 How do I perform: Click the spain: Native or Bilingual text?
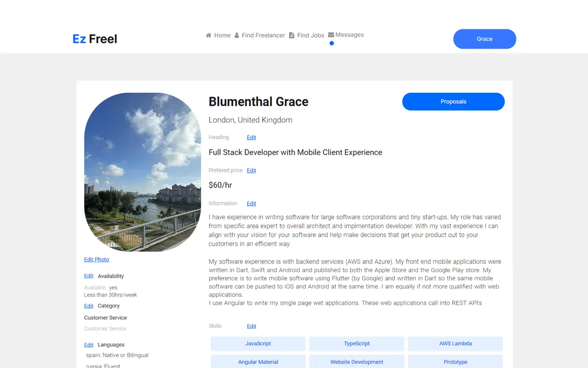click(x=118, y=355)
